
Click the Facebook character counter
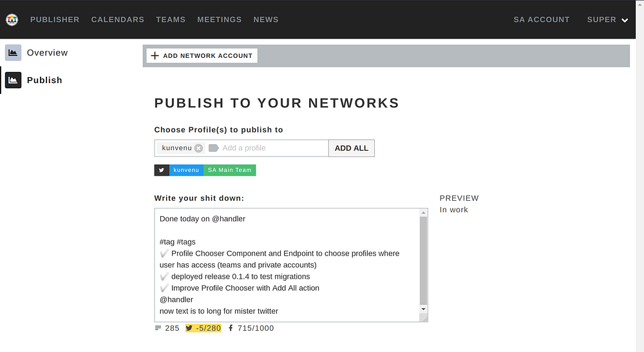pyautogui.click(x=251, y=328)
